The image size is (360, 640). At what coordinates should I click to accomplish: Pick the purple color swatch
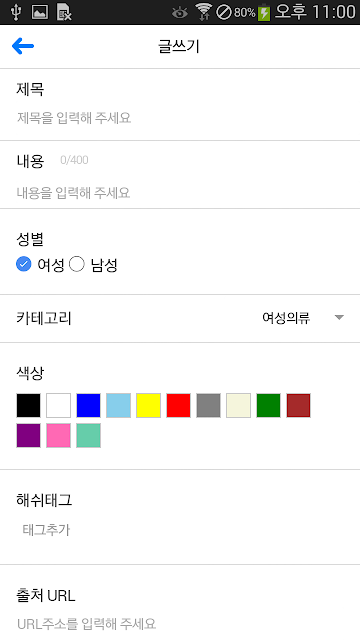click(29, 436)
